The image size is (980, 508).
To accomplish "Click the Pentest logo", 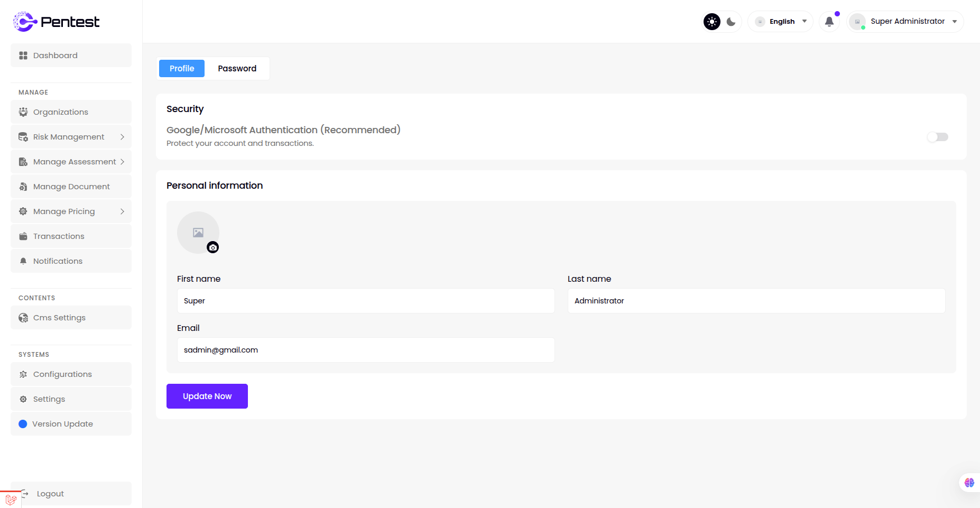I will tap(56, 22).
